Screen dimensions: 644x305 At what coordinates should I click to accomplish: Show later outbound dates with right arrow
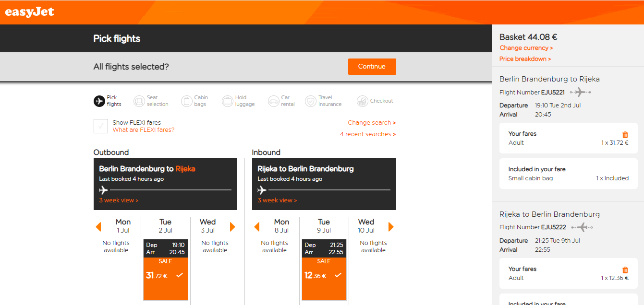tap(233, 227)
